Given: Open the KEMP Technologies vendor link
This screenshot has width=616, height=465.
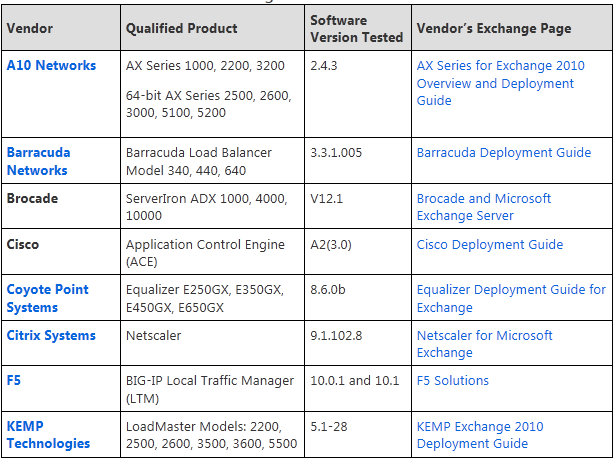Looking at the screenshot, I should 48,434.
